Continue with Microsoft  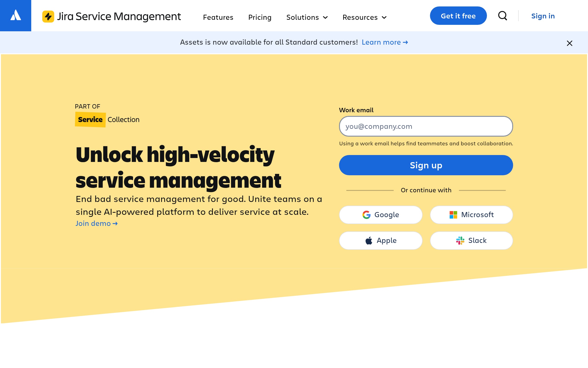point(471,215)
